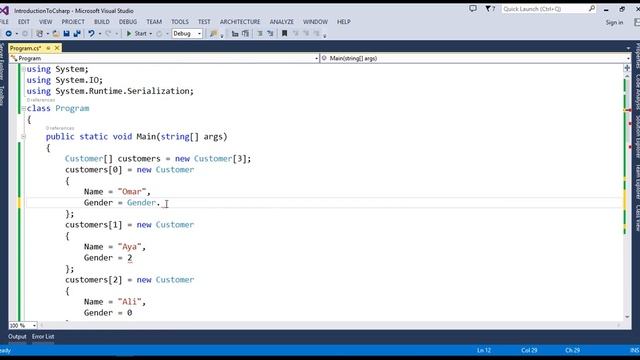The height and width of the screenshot is (360, 640).
Task: Click the green Start debugging button
Action: (136, 33)
